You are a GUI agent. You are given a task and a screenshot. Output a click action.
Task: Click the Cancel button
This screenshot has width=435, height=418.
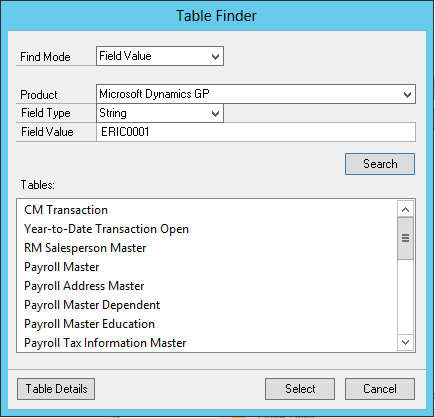click(380, 389)
